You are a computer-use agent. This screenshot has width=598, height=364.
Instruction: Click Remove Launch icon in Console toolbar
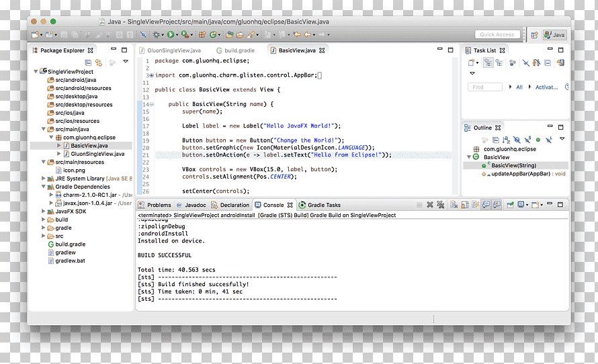coord(430,205)
